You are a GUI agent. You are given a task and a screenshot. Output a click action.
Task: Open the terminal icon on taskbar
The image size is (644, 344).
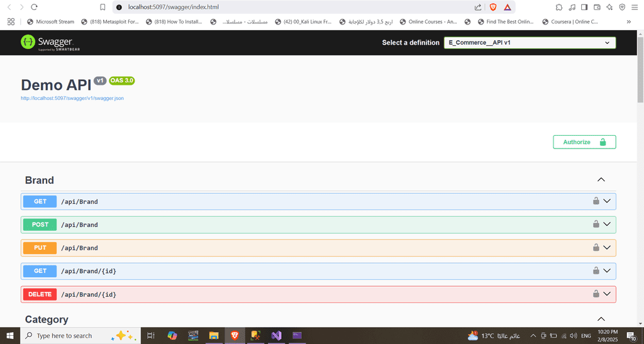(297, 336)
